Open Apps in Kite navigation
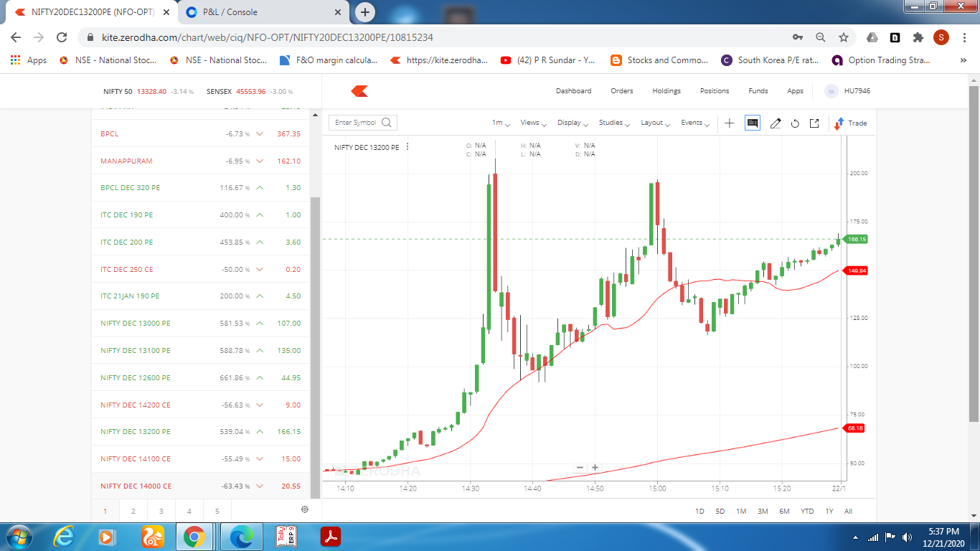980x551 pixels. (x=795, y=91)
